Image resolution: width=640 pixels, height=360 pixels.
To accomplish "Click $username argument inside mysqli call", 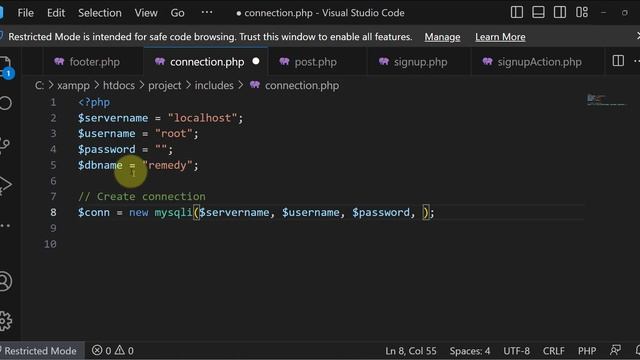I will pos(311,212).
